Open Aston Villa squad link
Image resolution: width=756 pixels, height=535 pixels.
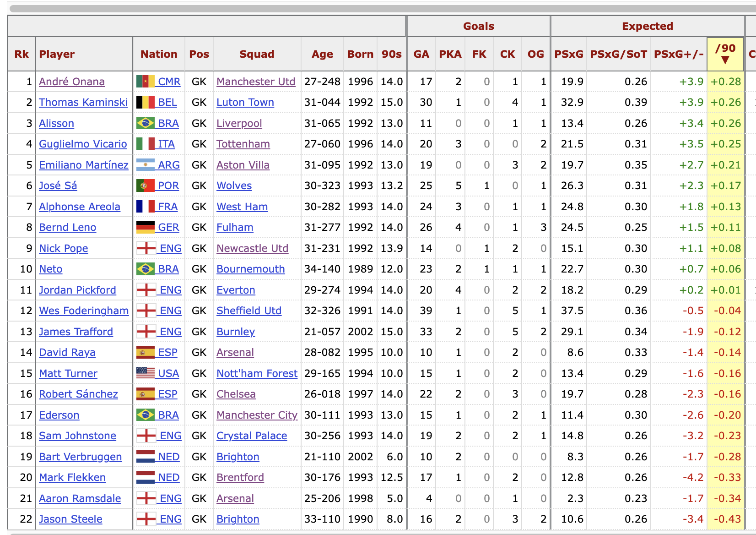pos(243,165)
